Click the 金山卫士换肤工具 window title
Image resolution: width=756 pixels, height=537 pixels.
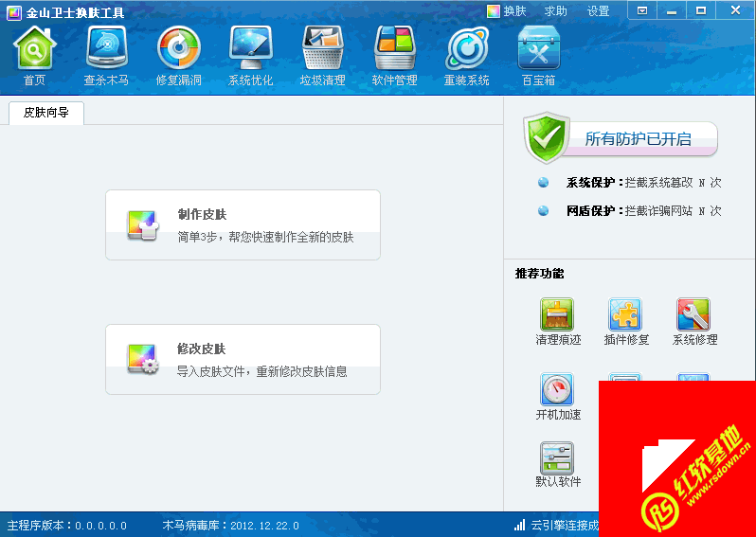[75, 12]
